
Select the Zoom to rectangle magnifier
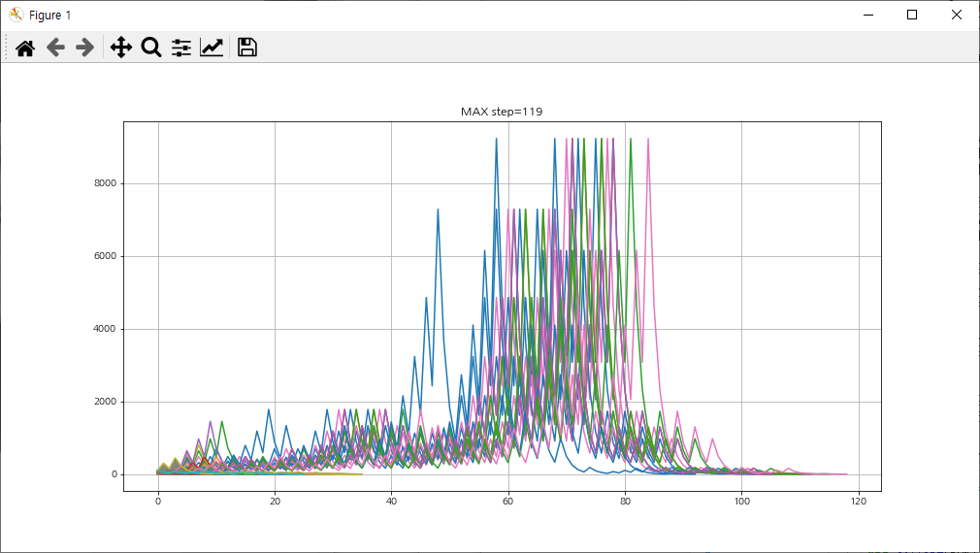pos(151,48)
